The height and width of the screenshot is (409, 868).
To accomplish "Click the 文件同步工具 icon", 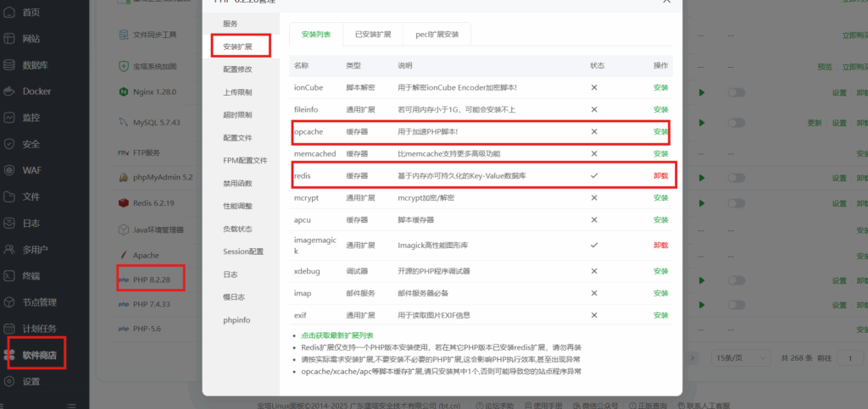I will 124,35.
